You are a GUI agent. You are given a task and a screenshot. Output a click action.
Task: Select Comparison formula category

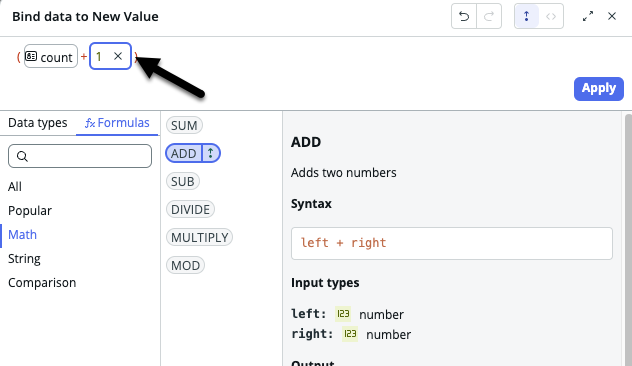click(42, 283)
